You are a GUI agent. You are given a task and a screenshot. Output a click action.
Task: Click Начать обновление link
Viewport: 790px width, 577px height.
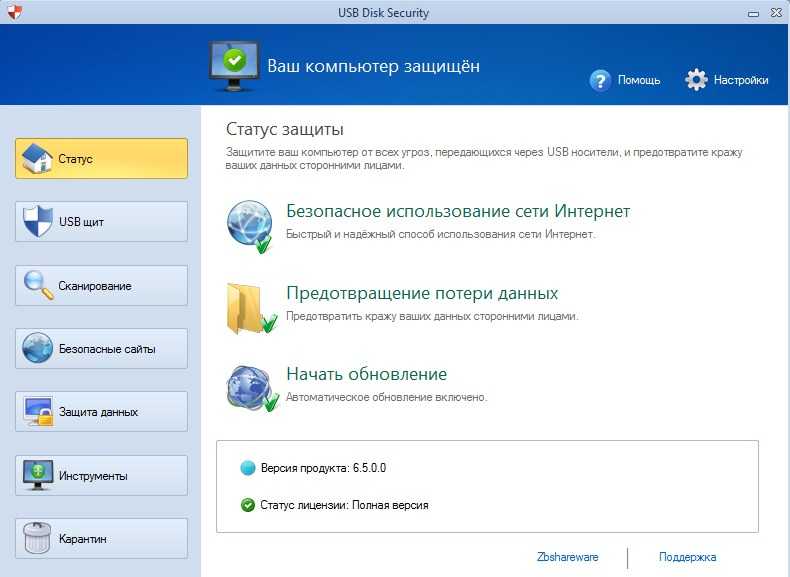coord(367,374)
